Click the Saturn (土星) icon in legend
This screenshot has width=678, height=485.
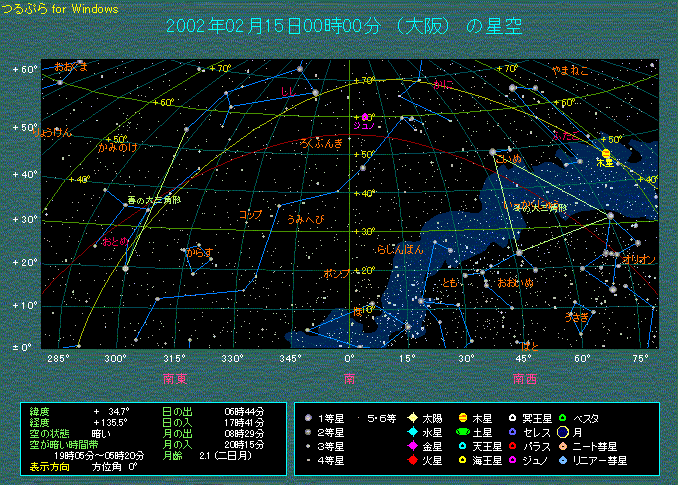(463, 432)
